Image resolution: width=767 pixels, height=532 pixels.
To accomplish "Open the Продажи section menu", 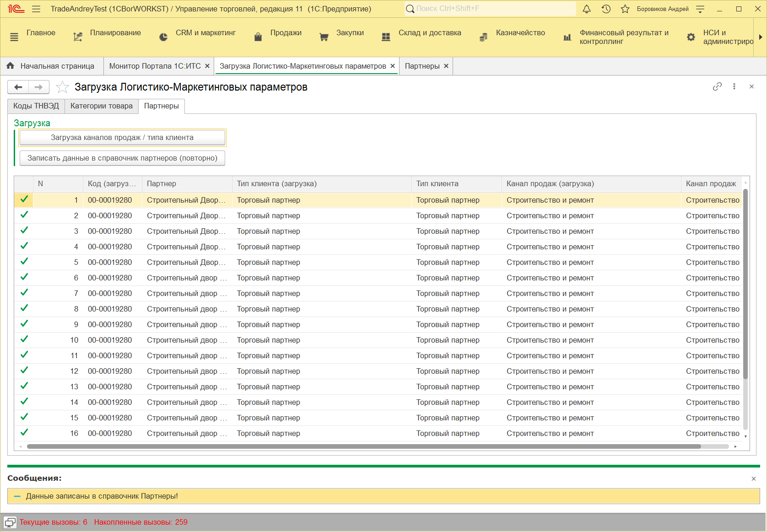I will [286, 33].
